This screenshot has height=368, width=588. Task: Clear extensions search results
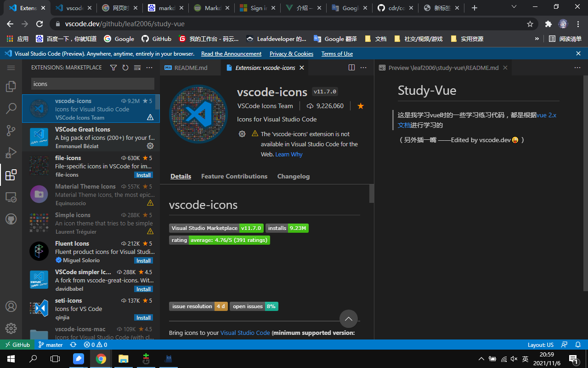pyautogui.click(x=137, y=68)
